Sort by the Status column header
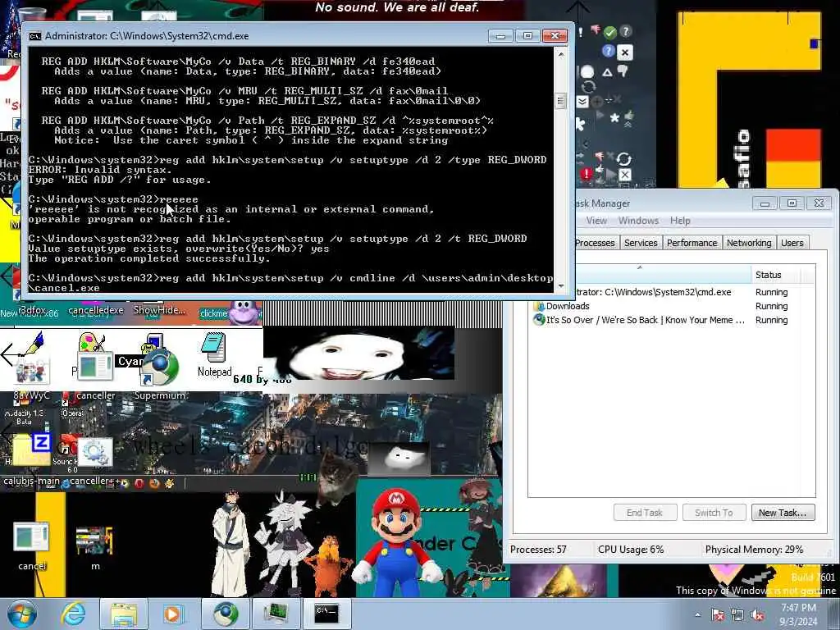The height and width of the screenshot is (630, 840). 776,275
